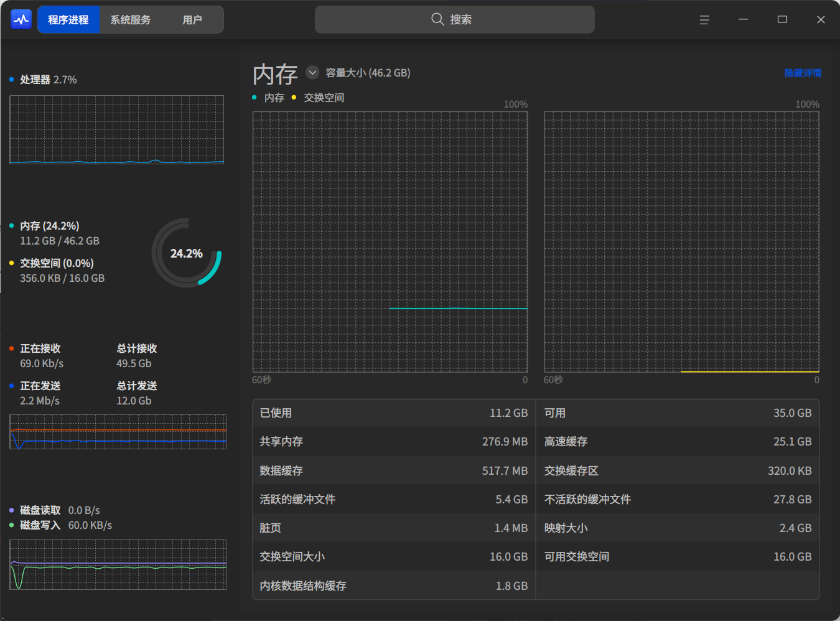Expand the 内存 dropdown chevron
The width and height of the screenshot is (840, 621).
point(312,73)
